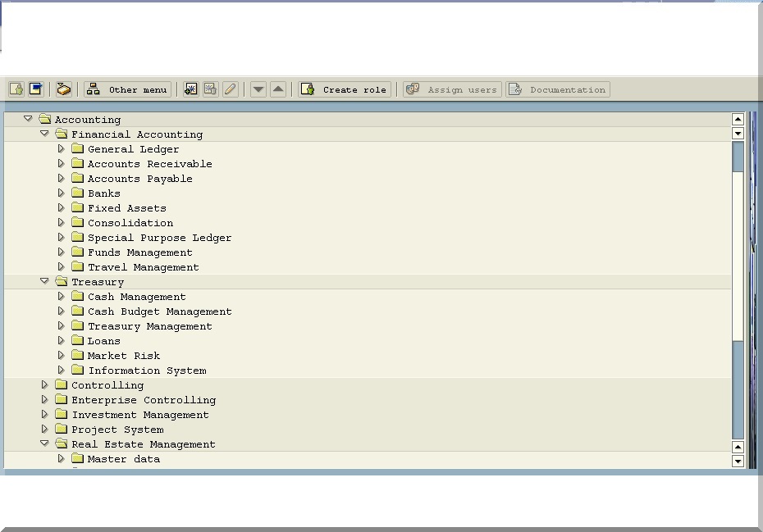Select the Real Estate Management label
Viewport: 763px width, 532px height.
[144, 444]
